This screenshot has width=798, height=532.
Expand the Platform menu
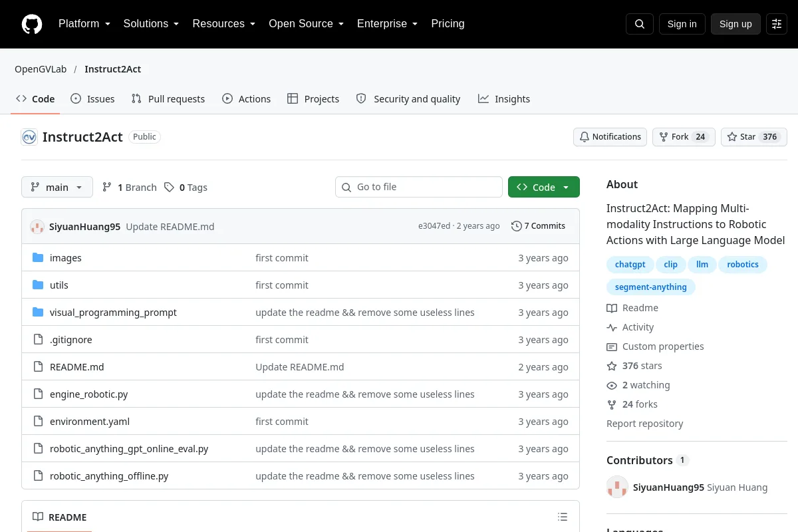[x=84, y=24]
